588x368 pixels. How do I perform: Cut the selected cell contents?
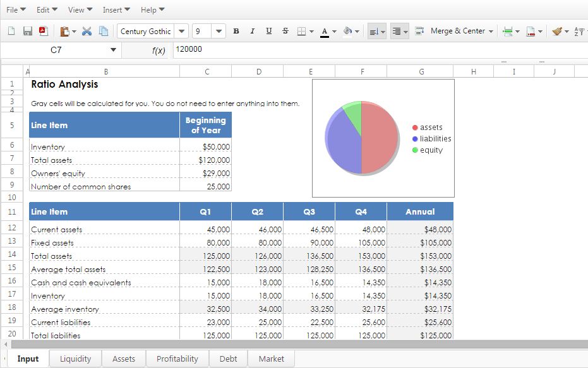(x=86, y=30)
